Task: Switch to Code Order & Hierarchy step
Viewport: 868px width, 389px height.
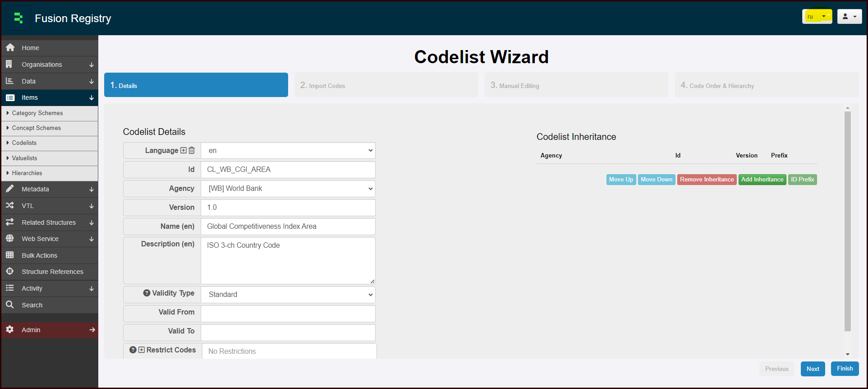Action: pyautogui.click(x=766, y=85)
